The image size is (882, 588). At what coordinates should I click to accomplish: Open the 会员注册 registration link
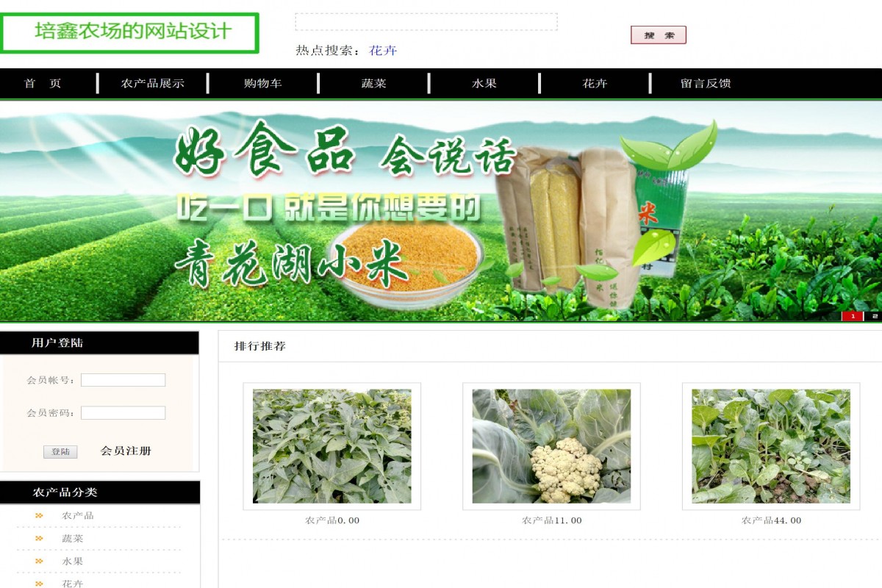(x=126, y=451)
